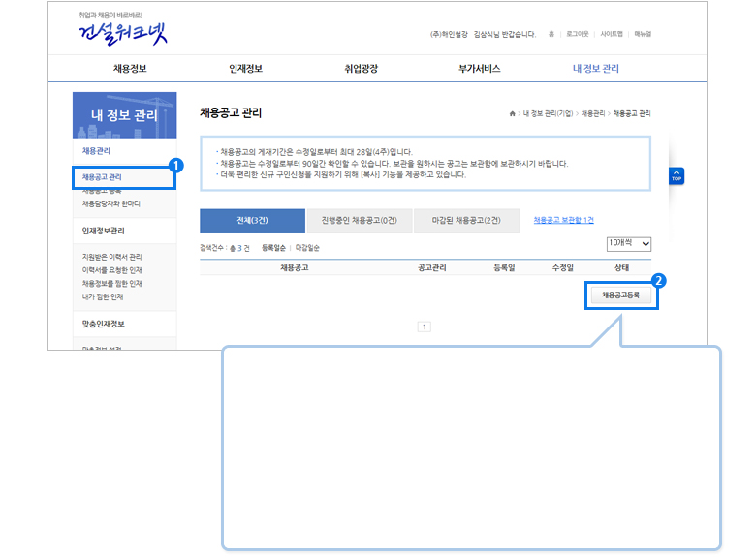Open the 채용공고 보관함 1건 link
This screenshot has height=560, width=756.
(x=563, y=220)
